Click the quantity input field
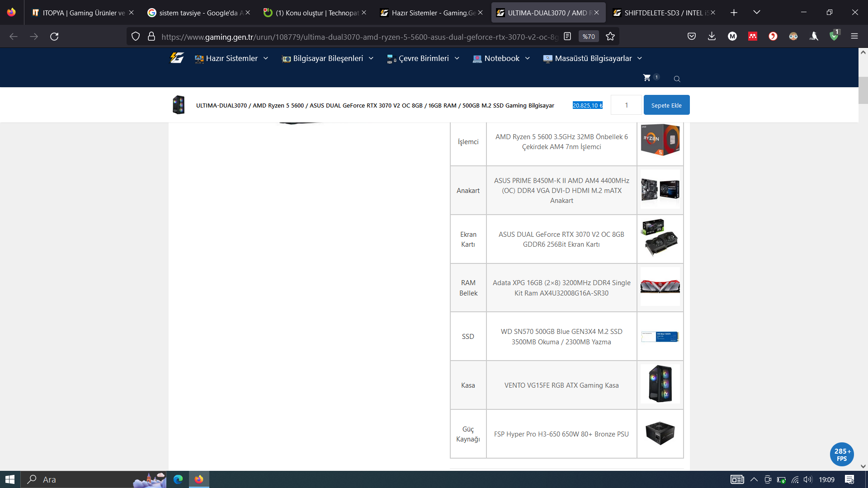 click(626, 105)
